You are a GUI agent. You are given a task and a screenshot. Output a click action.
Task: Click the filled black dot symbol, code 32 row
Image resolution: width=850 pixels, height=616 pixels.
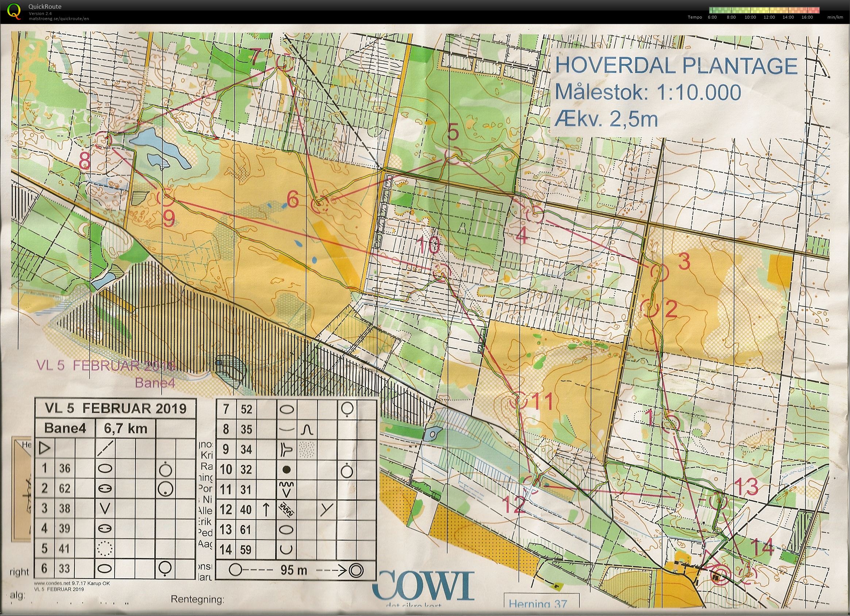pos(287,469)
